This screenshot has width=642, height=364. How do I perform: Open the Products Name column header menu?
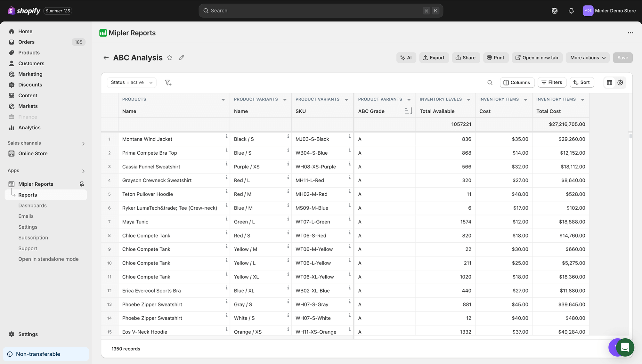click(223, 100)
